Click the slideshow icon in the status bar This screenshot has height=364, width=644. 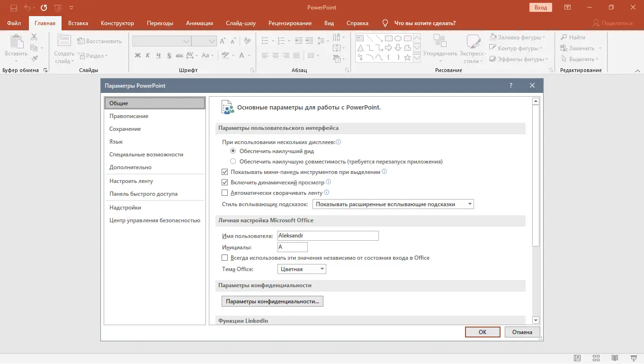[x=634, y=358]
